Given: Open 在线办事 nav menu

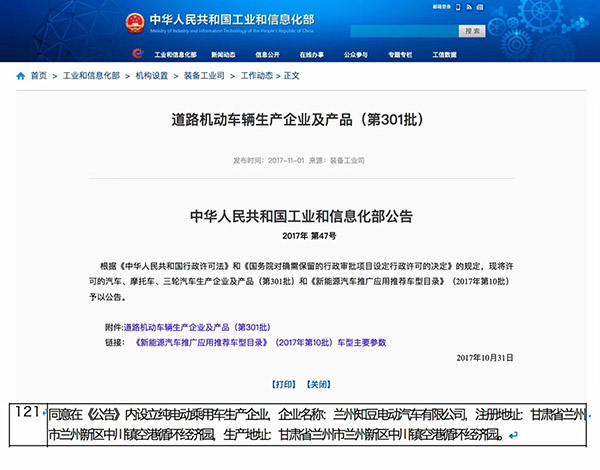Looking at the screenshot, I should 311,55.
